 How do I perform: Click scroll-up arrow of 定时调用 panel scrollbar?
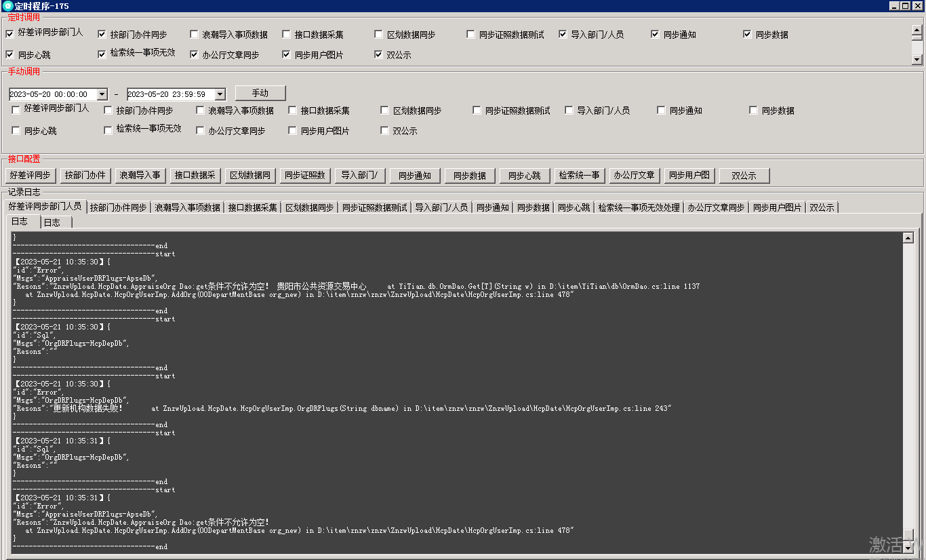tap(917, 30)
